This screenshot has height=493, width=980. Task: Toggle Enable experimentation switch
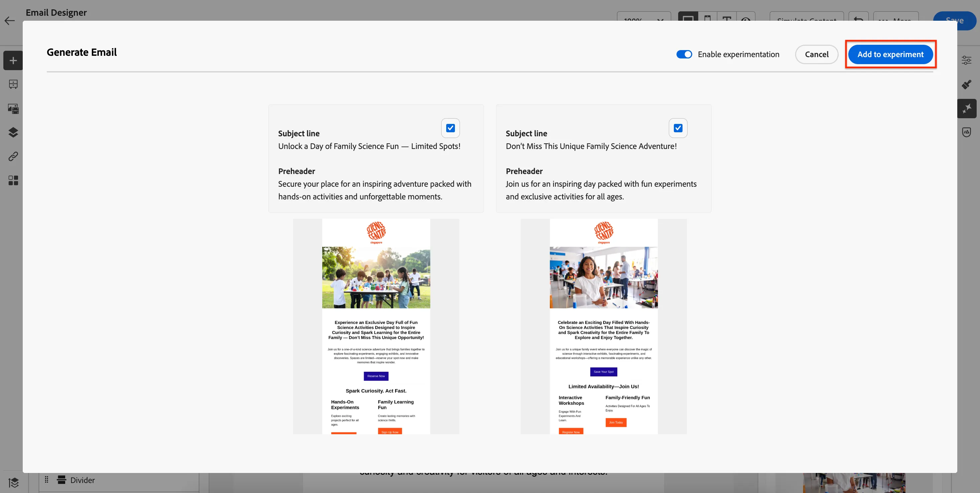click(684, 54)
